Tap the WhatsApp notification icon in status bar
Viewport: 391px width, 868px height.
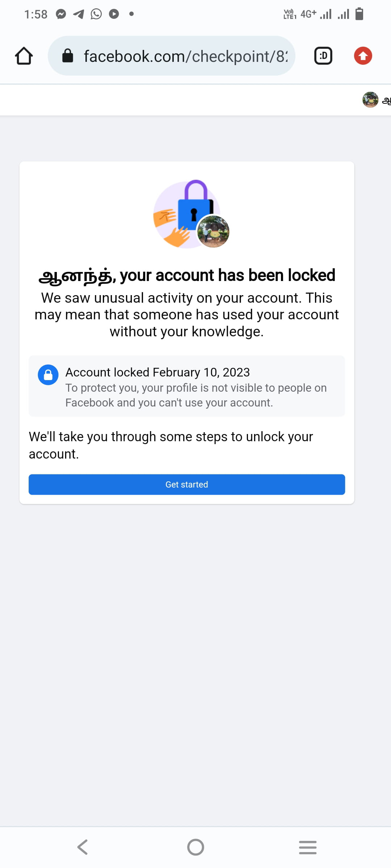point(96,14)
